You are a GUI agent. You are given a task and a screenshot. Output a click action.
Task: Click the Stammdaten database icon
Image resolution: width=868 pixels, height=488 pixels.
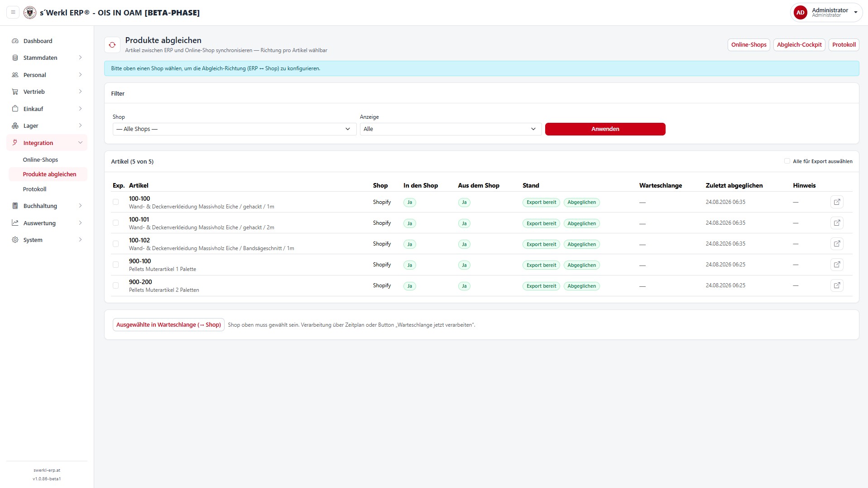(x=15, y=58)
